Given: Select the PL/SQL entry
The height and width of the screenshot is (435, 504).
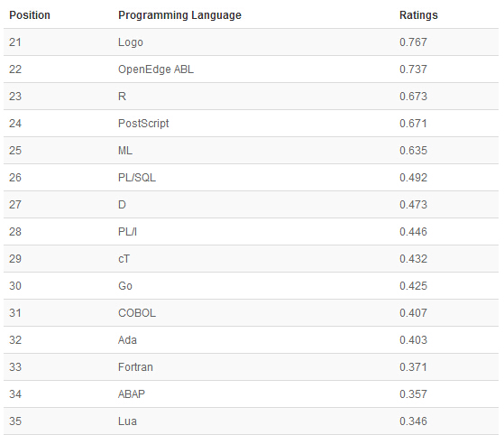Looking at the screenshot, I should pyautogui.click(x=137, y=177).
